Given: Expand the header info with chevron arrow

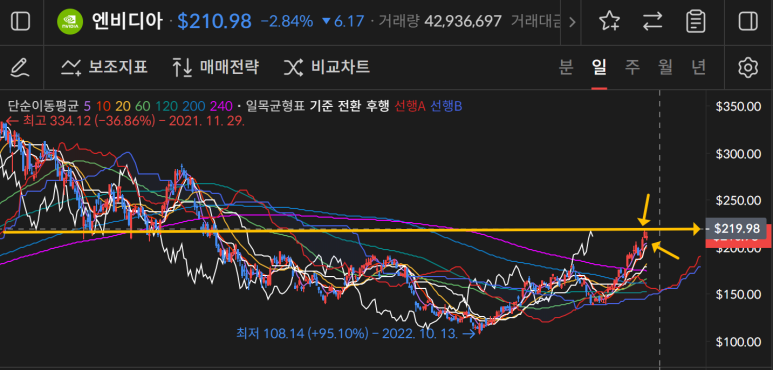Looking at the screenshot, I should pyautogui.click(x=572, y=22).
